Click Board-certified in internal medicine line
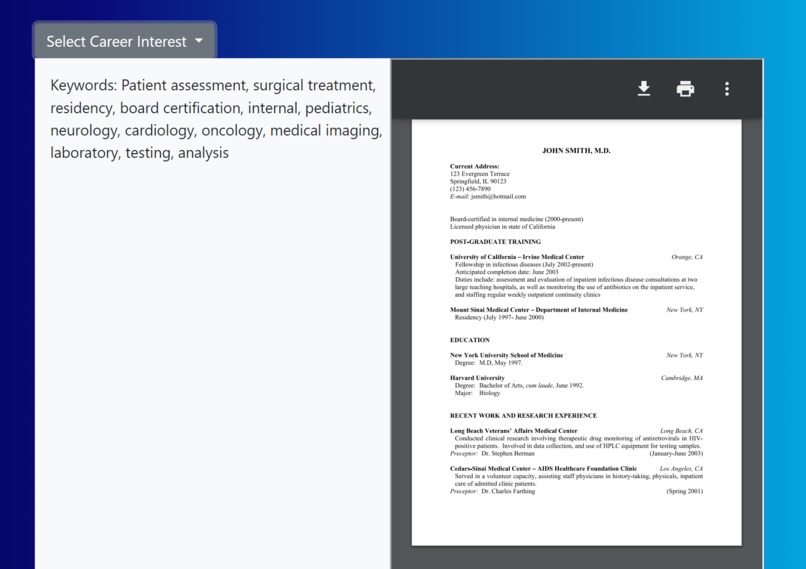Image resolution: width=806 pixels, height=569 pixels. pos(517,219)
